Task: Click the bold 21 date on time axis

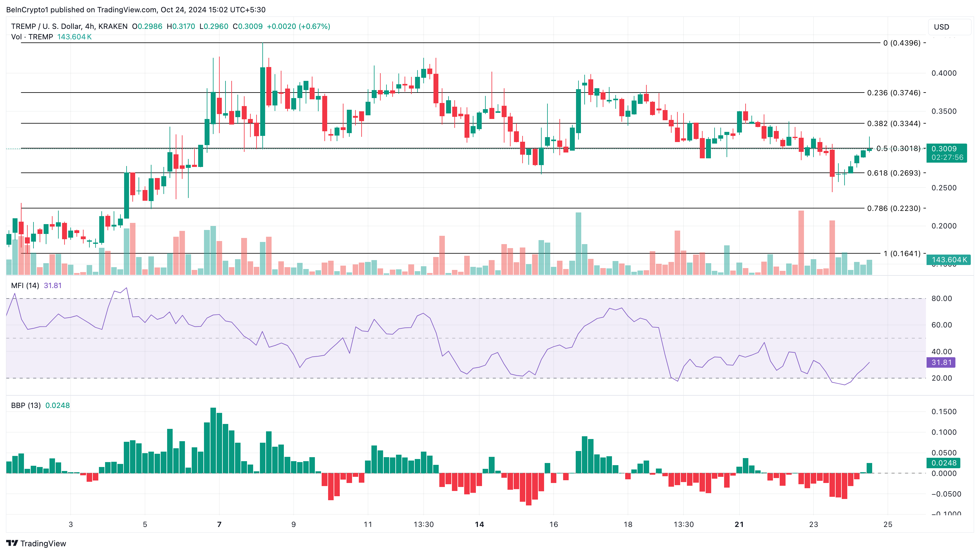Action: [739, 524]
